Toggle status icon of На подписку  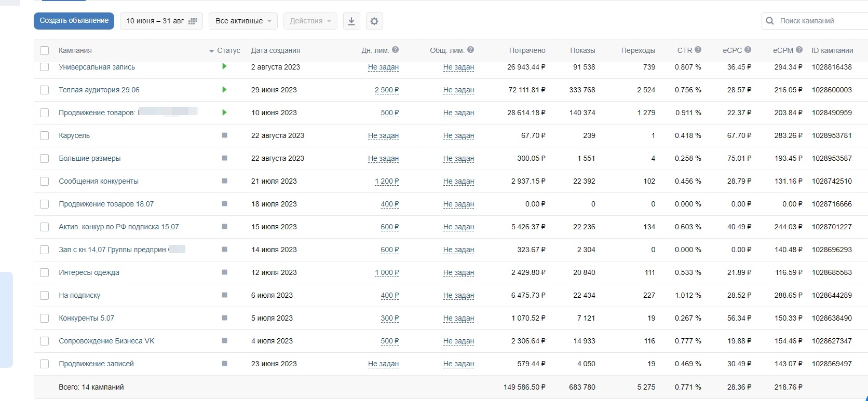[x=224, y=295]
